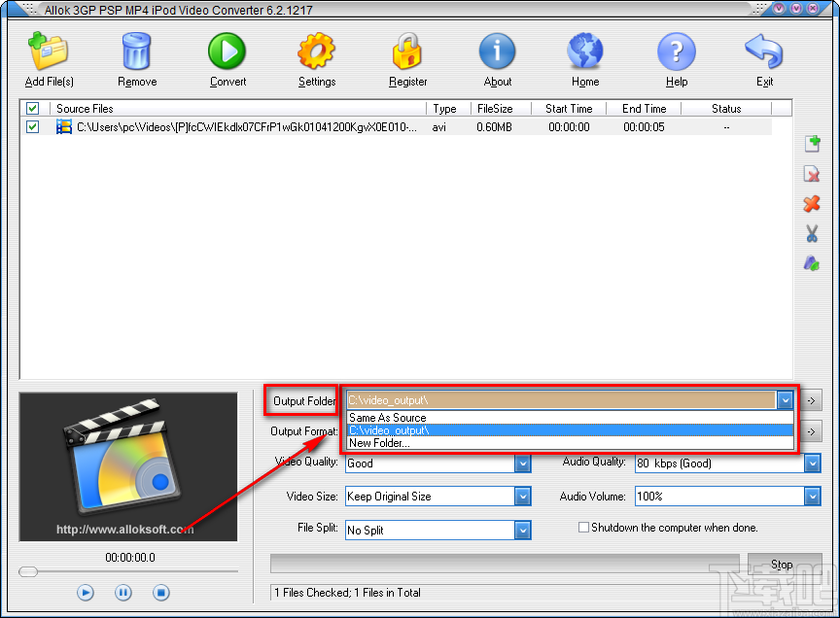Click the add-file icon in the right sidebar

point(812,143)
